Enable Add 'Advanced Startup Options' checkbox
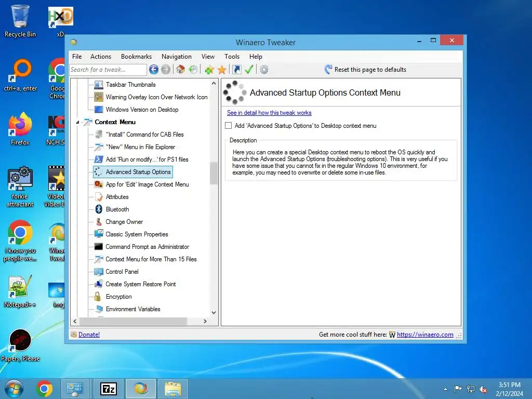532x399 pixels. tap(229, 126)
